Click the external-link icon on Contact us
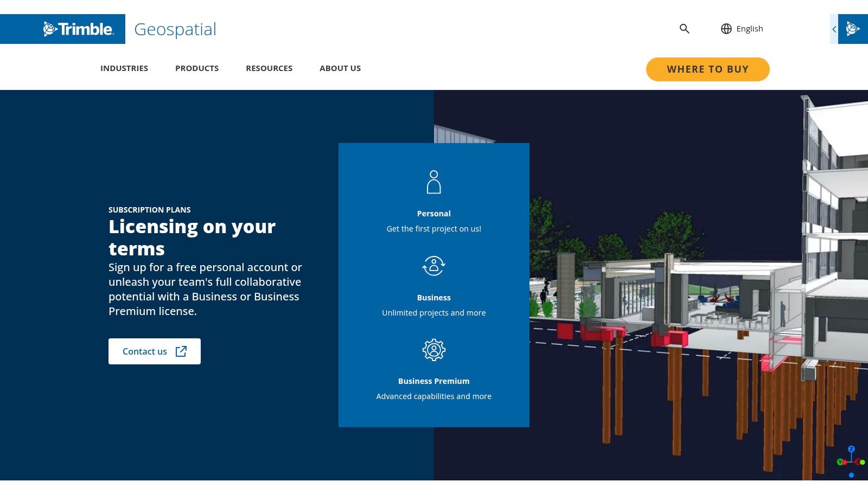Image resolution: width=868 pixels, height=488 pixels. 181,351
